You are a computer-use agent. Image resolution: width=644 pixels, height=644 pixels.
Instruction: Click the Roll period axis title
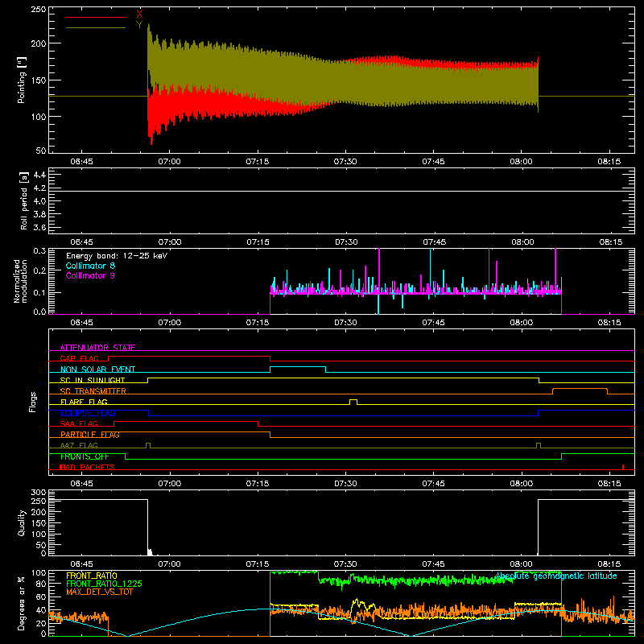pos(23,200)
